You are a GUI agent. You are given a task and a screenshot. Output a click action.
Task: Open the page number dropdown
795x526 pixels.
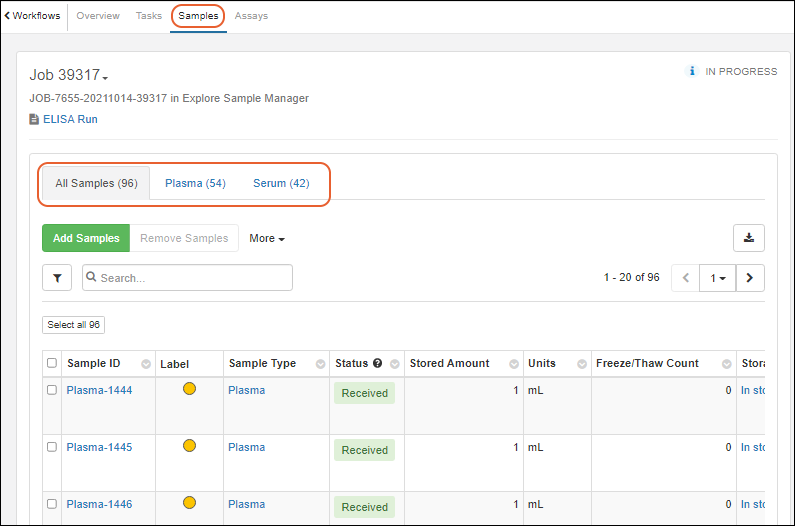(718, 278)
